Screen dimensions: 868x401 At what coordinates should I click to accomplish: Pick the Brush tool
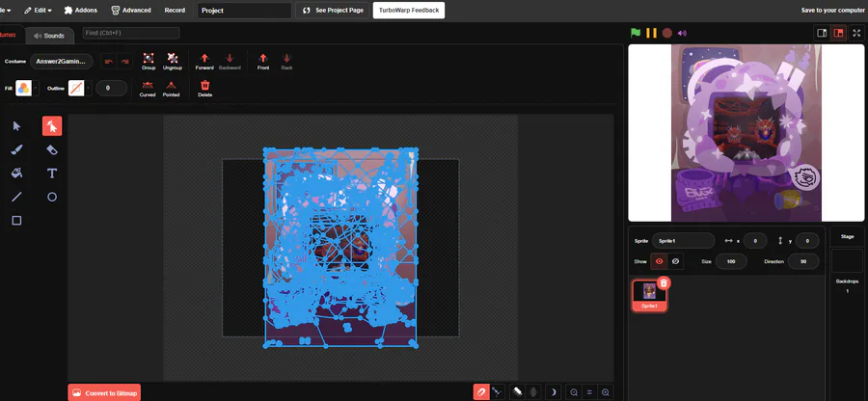(x=16, y=149)
